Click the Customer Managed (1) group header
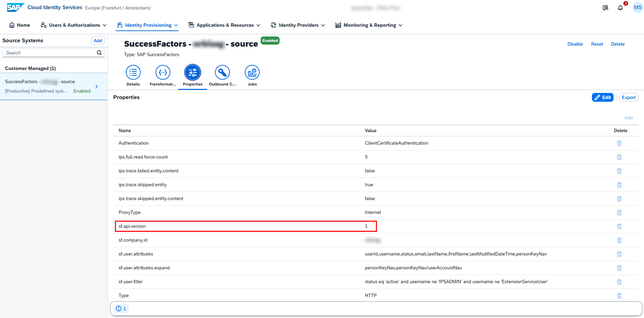644x318 pixels. pos(30,68)
